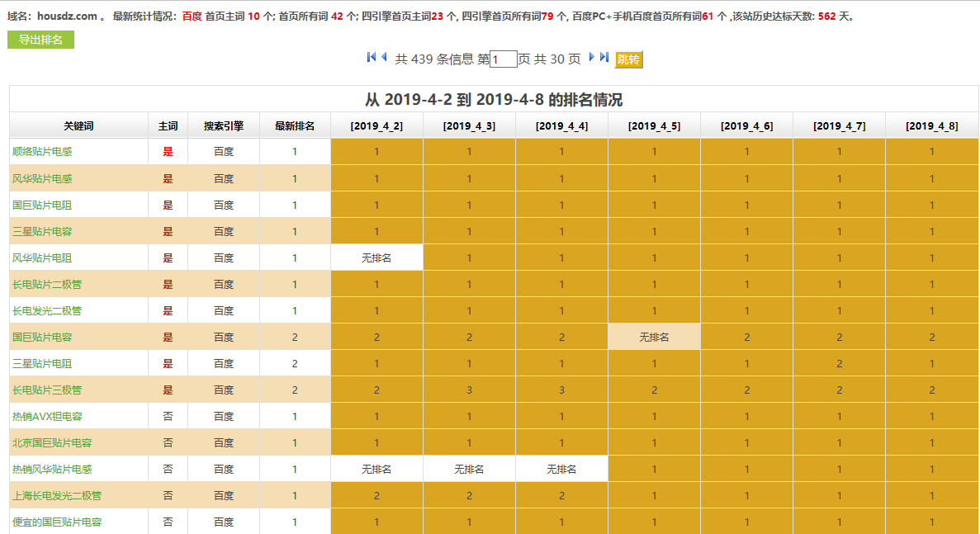Click the 百度 link in summary line
This screenshot has width=980, height=534.
[192, 16]
